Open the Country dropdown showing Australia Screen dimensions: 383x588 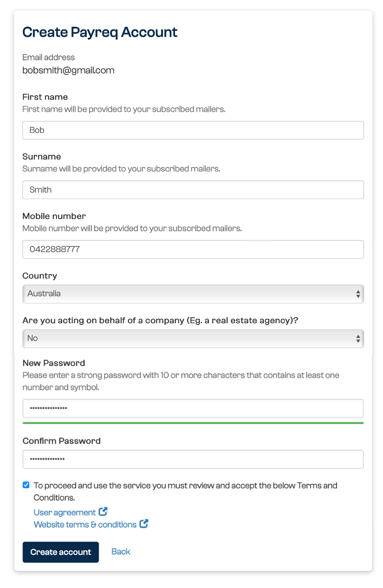click(193, 294)
